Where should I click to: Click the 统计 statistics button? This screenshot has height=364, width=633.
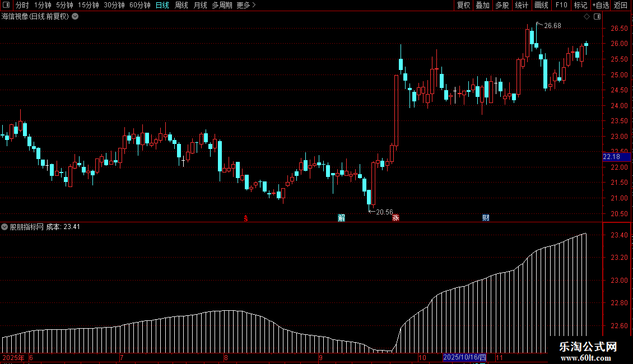(x=522, y=5)
